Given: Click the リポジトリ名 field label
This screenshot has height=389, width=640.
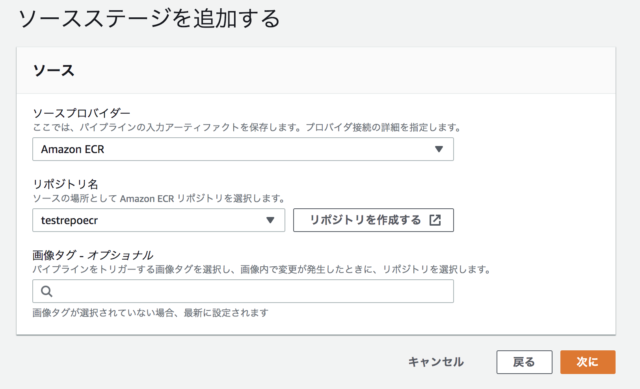Looking at the screenshot, I should [x=65, y=184].
